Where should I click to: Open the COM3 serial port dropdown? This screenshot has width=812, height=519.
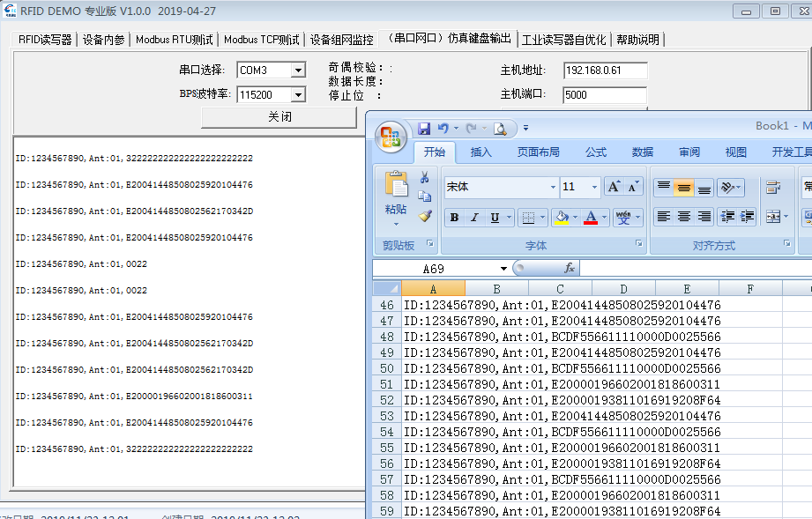coord(298,70)
